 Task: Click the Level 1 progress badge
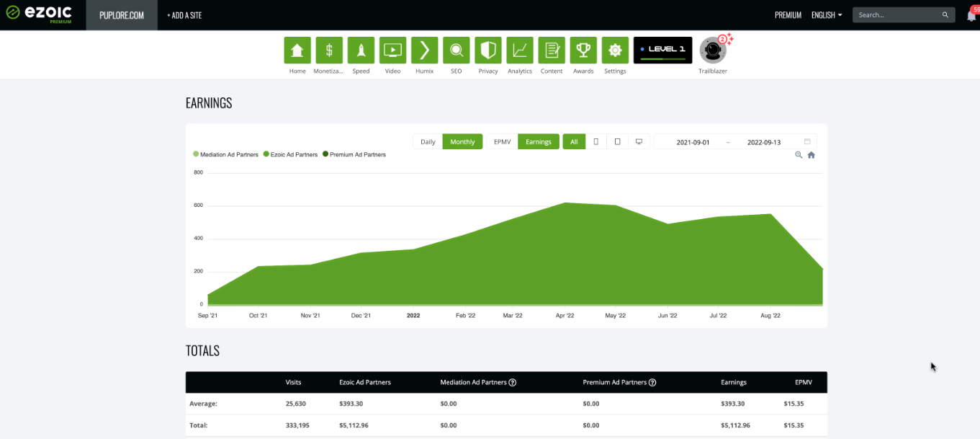[x=662, y=50]
